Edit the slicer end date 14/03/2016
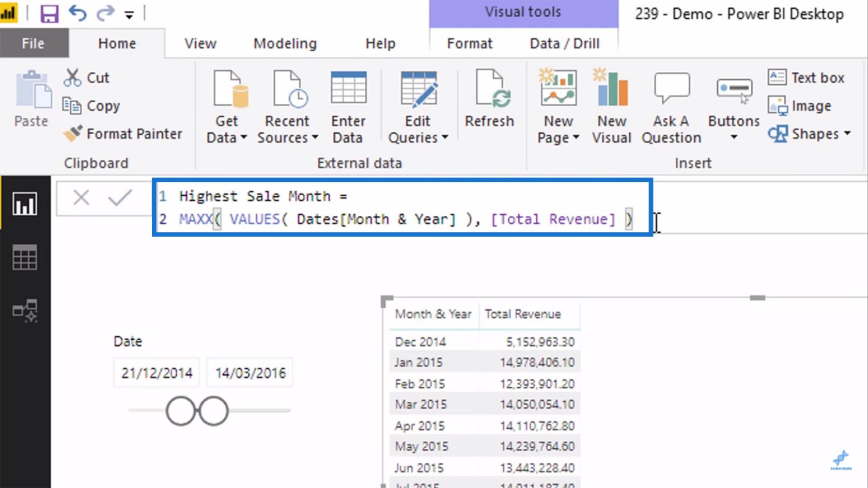 pos(250,373)
